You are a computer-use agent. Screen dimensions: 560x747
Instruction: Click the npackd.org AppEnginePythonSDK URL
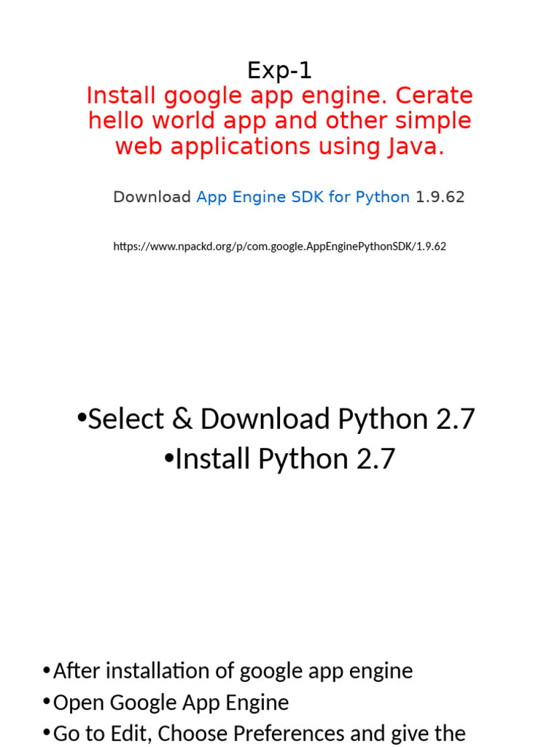point(279,247)
